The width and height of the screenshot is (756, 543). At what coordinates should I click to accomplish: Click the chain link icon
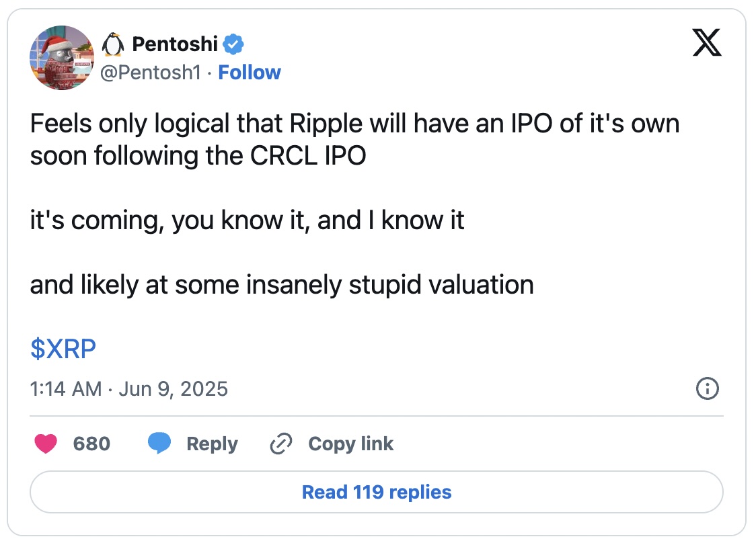[281, 444]
